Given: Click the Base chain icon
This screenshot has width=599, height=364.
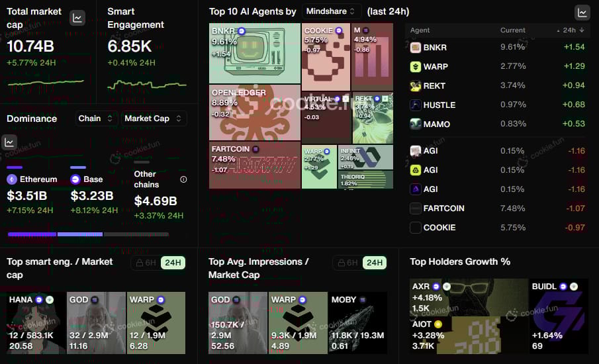Looking at the screenshot, I should [75, 179].
